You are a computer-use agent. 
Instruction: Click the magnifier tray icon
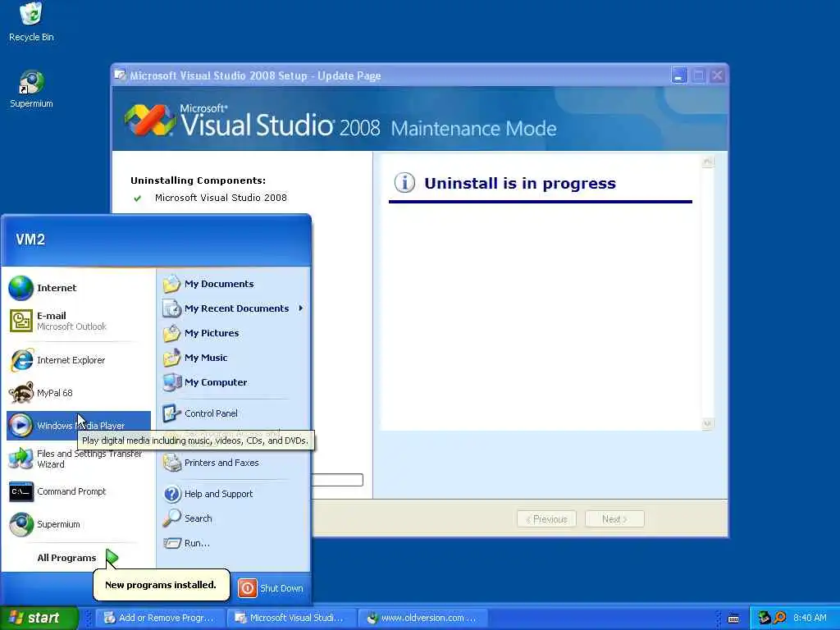click(781, 618)
